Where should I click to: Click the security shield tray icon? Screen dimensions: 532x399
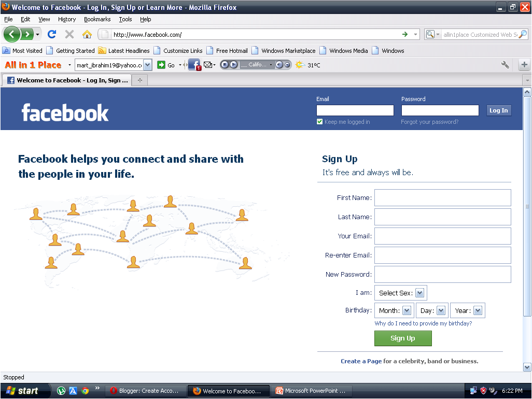[x=483, y=391]
